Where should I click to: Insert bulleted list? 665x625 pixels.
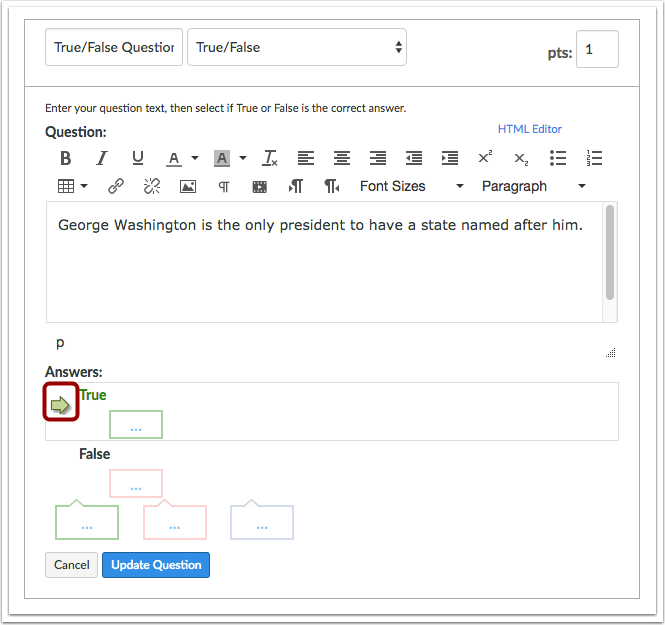[x=558, y=159]
